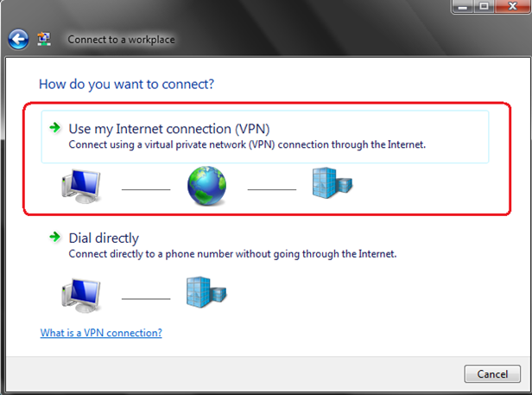The height and width of the screenshot is (395, 532).
Task: Click the wizard icon beside the window title
Action: click(46, 39)
